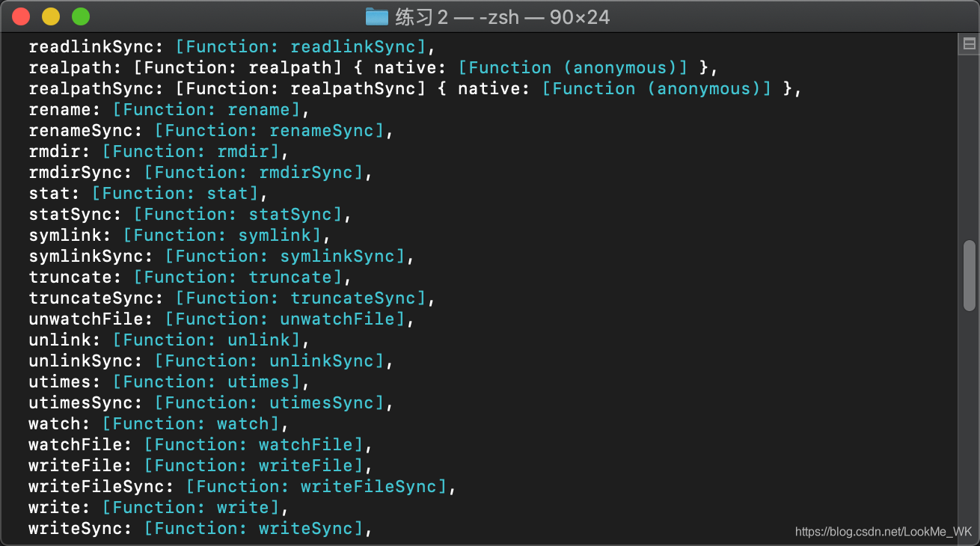
Task: Click the key 'writeSync:'
Action: (x=81, y=529)
